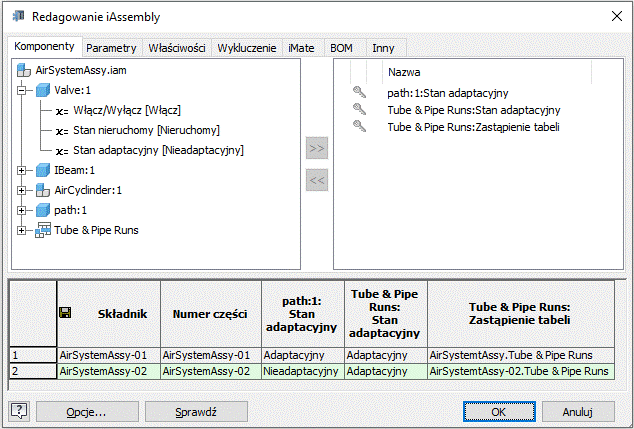634x429 pixels.
Task: Select Tube & Pipe Runs:Zastąpienie tabeli list entry
Action: click(x=473, y=127)
